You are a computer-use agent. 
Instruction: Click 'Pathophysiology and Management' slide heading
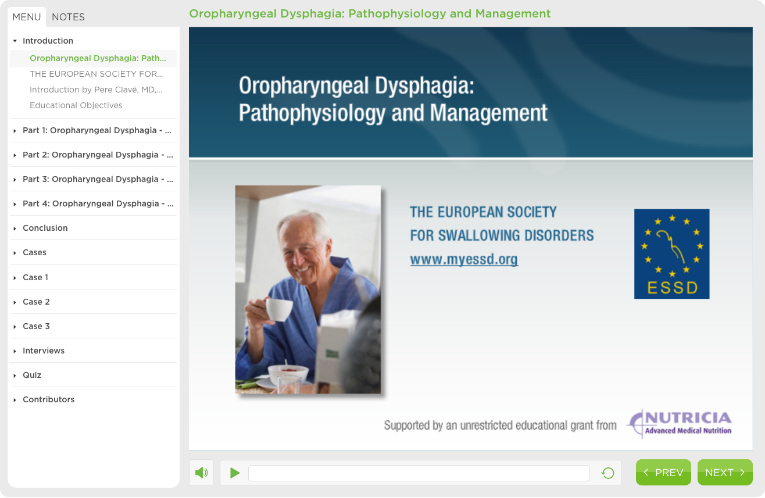(x=393, y=113)
